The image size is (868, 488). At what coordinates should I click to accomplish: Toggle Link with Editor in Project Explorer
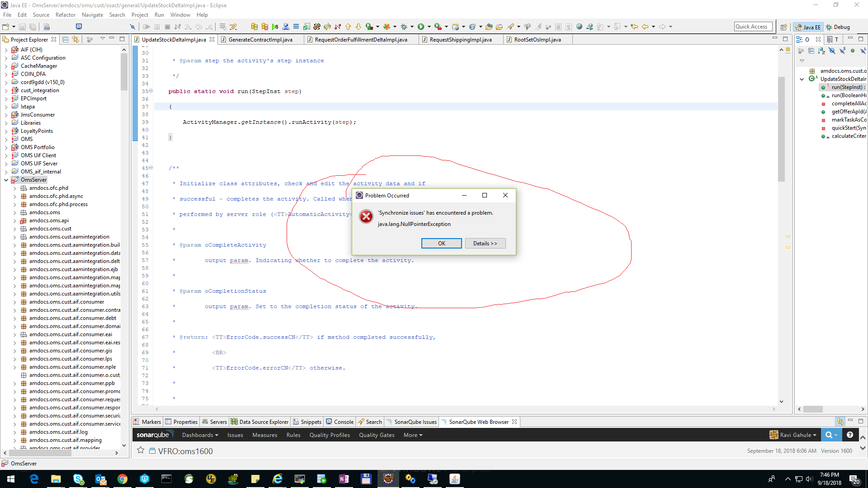coord(75,39)
